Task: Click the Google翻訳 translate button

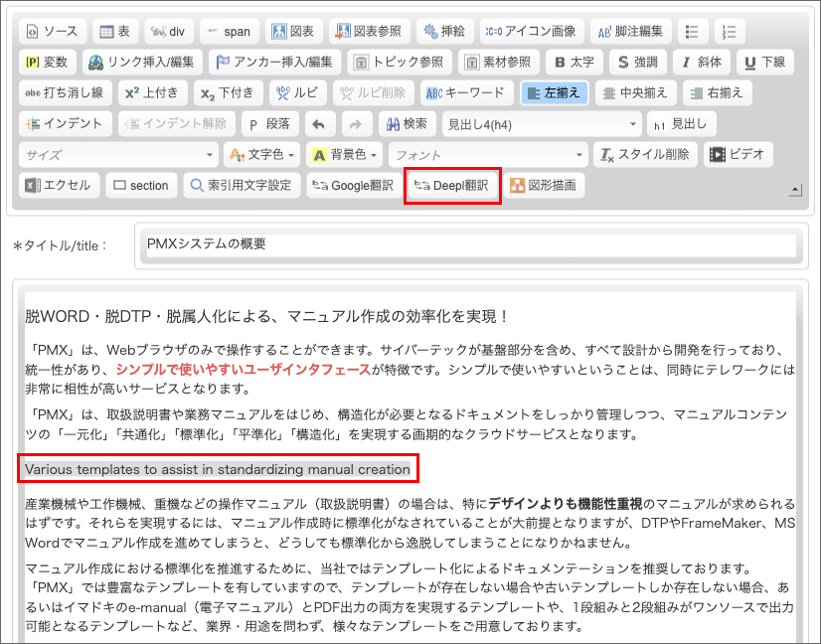Action: tap(353, 186)
